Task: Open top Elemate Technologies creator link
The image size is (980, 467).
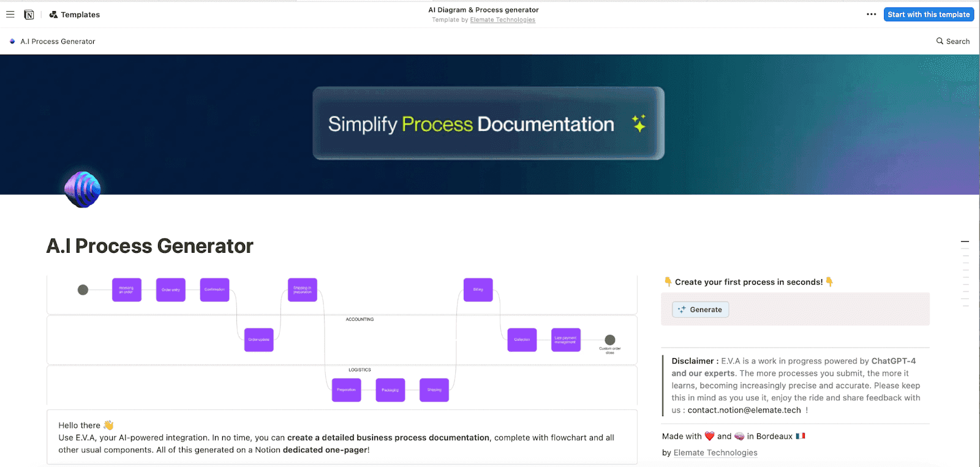Action: pyautogui.click(x=502, y=20)
